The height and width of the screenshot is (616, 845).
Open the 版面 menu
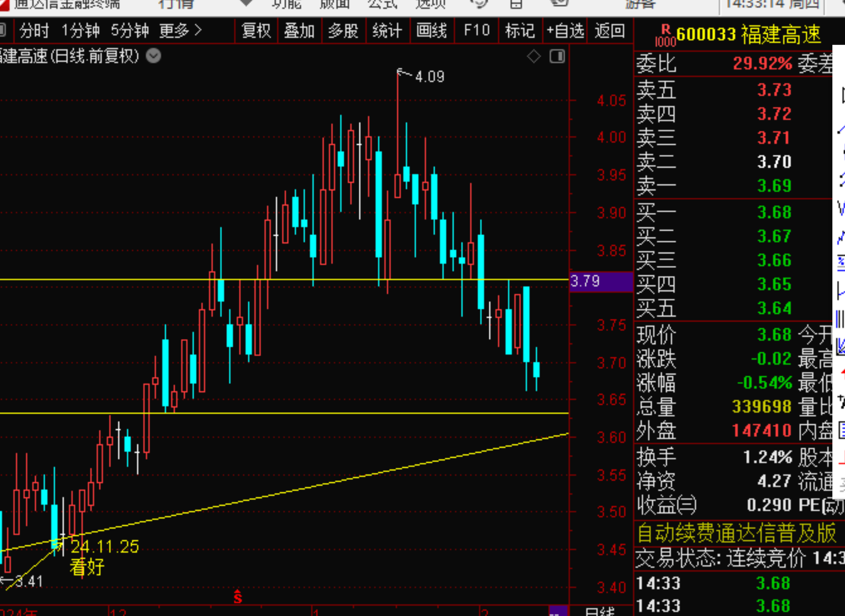tap(335, 4)
